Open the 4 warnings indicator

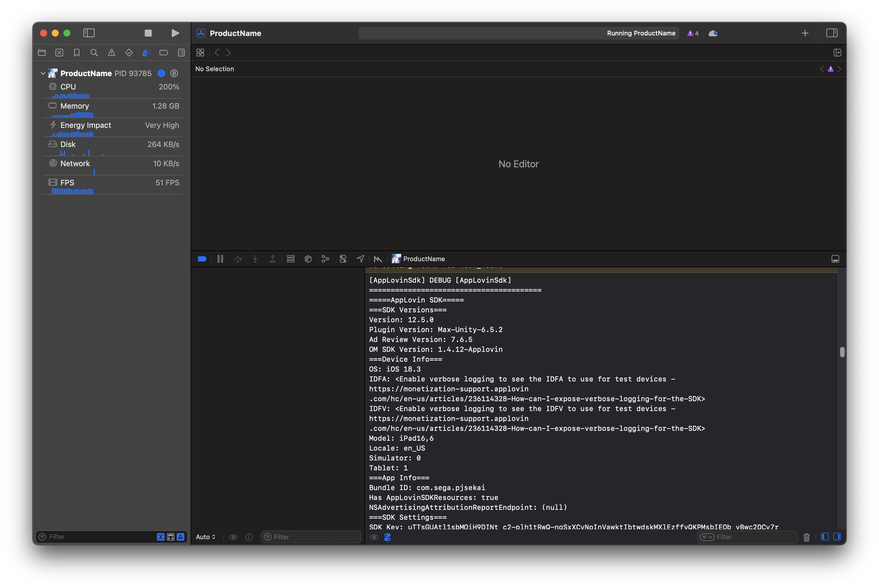[x=693, y=33]
